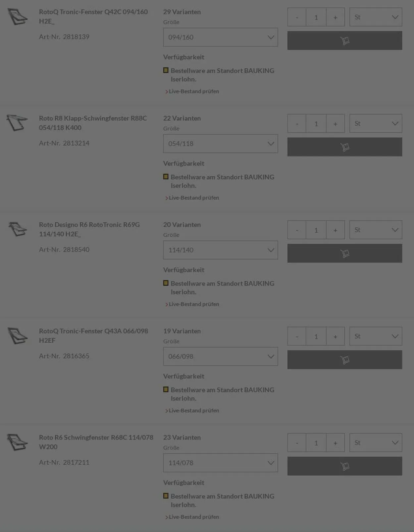Open unit dropdown for article 2818540
Image resolution: width=414 pixels, height=532 pixels.
(x=376, y=230)
